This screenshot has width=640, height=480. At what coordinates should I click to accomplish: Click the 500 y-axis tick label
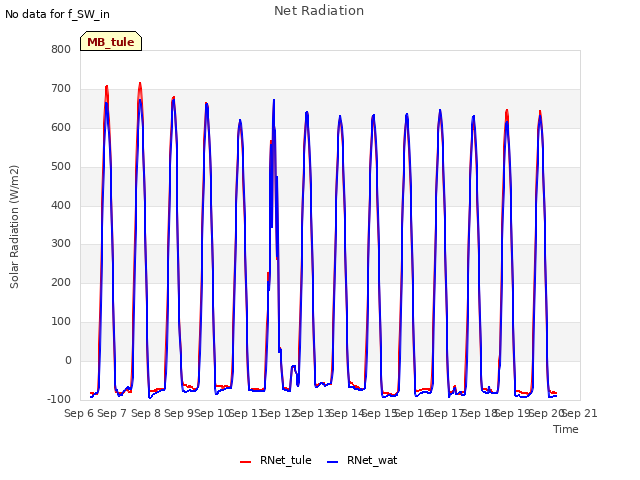tap(61, 167)
